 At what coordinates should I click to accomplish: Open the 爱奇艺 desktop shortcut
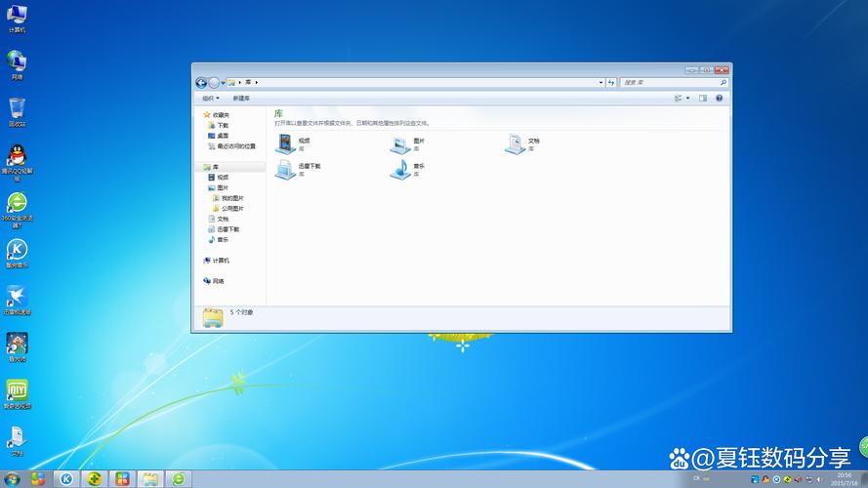point(17,390)
